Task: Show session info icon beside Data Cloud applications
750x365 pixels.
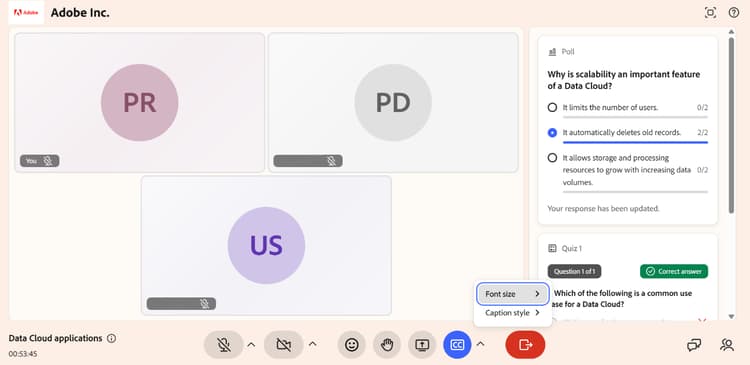Action: tap(111, 338)
